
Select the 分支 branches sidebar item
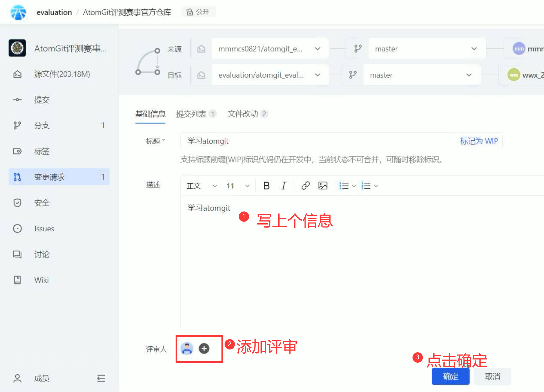coord(42,125)
